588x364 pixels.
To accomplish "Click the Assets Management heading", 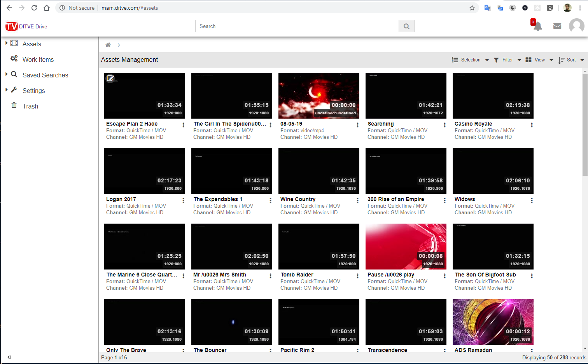I will pos(129,59).
